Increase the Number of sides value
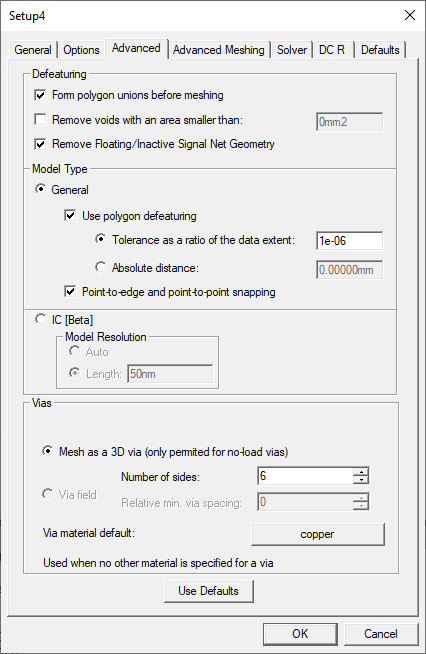This screenshot has height=654, width=426. click(361, 472)
